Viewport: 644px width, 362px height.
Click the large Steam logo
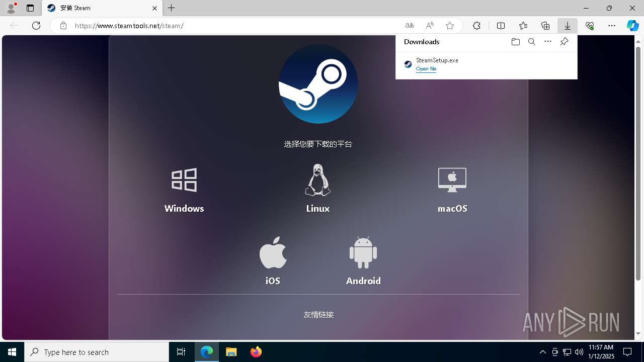pyautogui.click(x=318, y=84)
